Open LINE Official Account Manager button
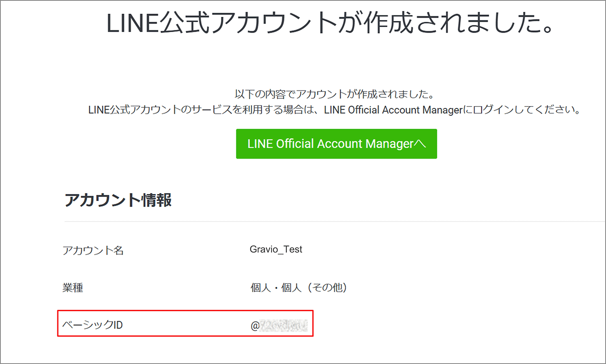The width and height of the screenshot is (606, 364). 337,144
